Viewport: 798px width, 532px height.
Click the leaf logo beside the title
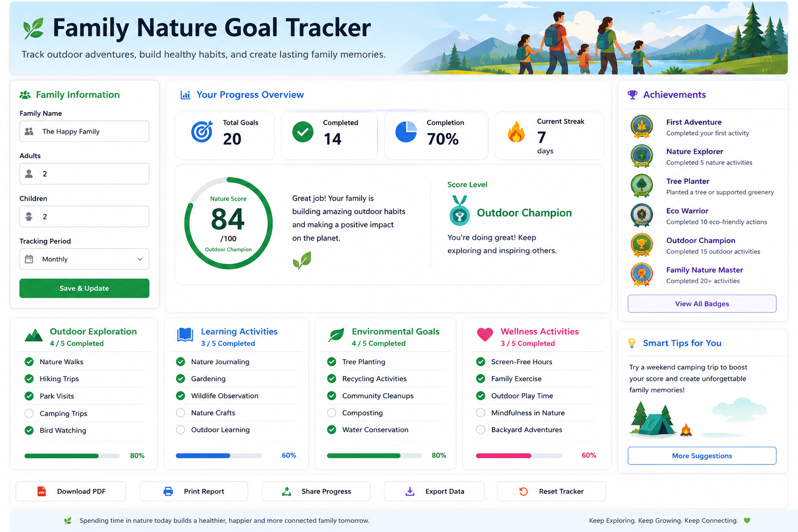click(34, 29)
